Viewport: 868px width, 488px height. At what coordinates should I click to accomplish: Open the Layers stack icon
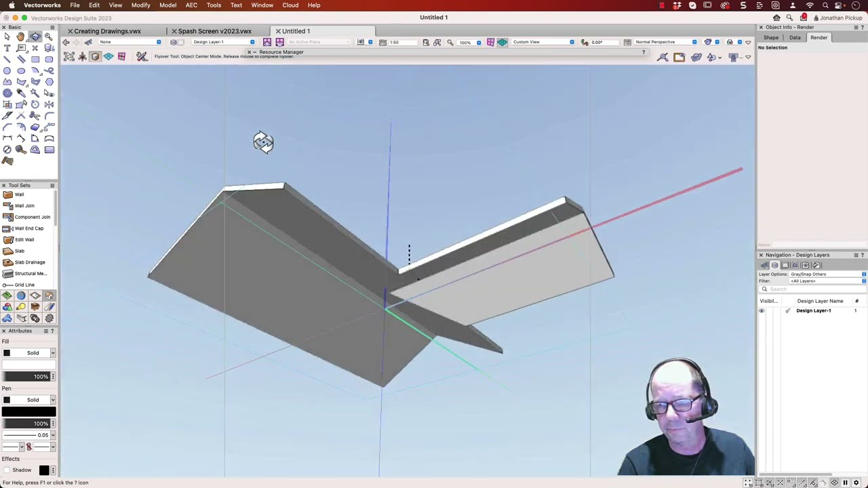pos(174,42)
